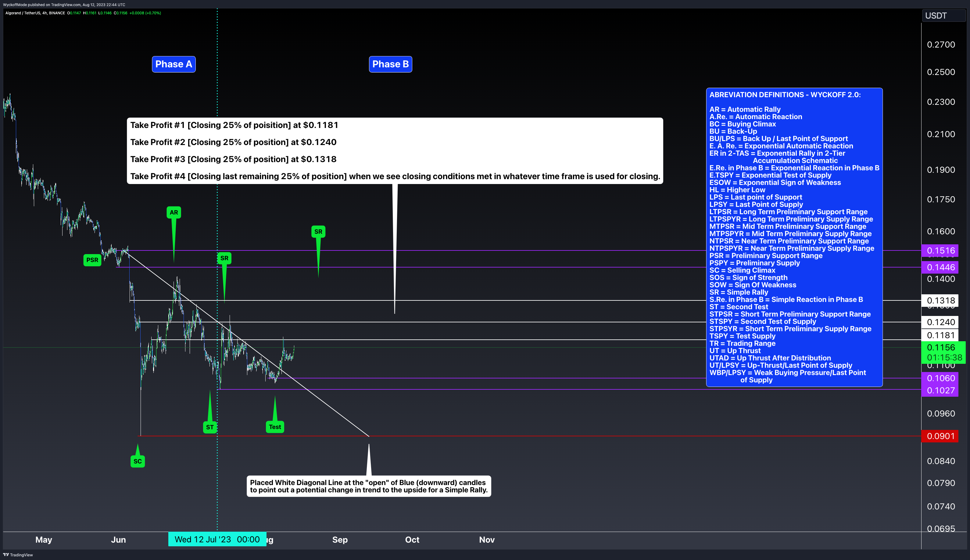Click the green SC callout label
This screenshot has width=970, height=560.
[x=138, y=461]
